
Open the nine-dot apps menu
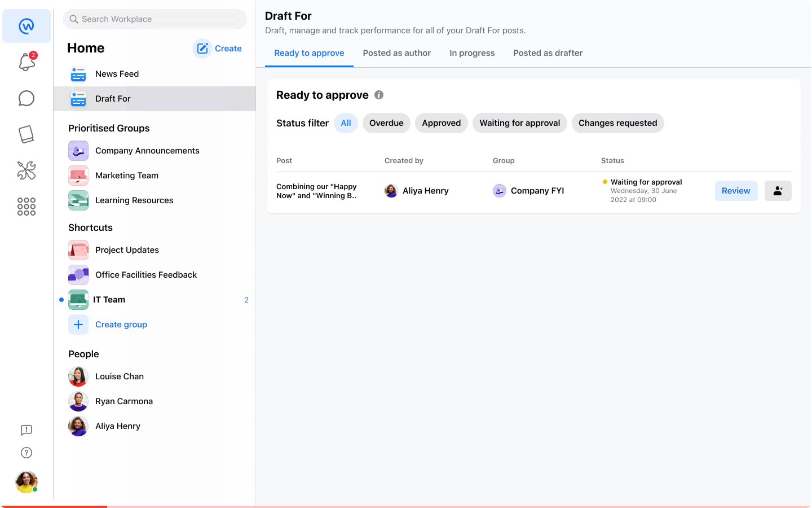(x=26, y=207)
